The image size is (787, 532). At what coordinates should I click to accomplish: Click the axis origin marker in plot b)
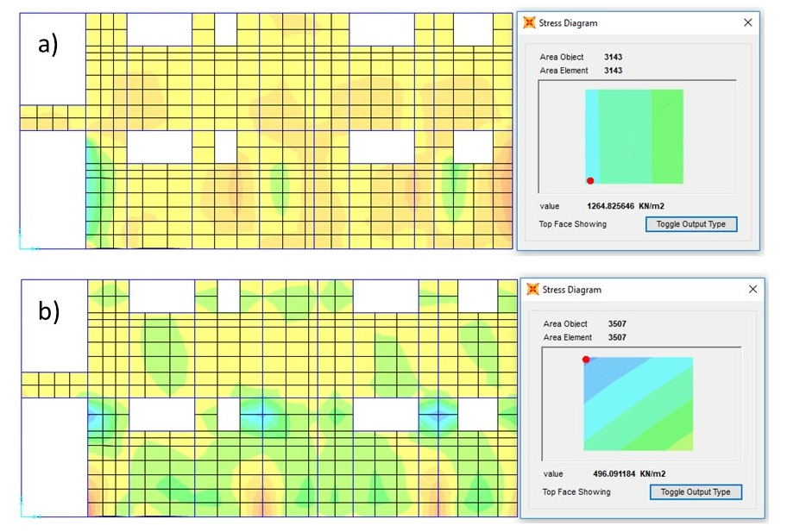tap(22, 513)
